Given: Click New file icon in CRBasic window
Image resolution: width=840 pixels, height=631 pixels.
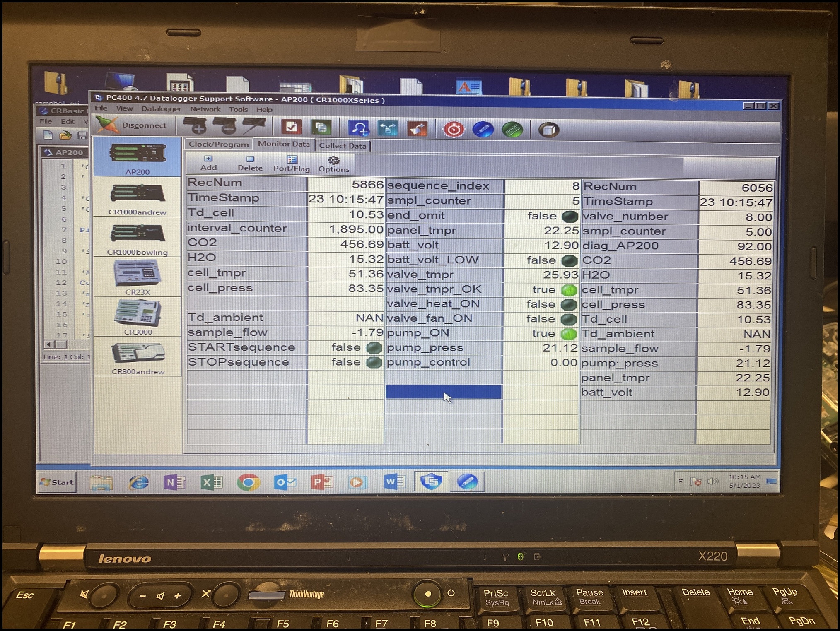Looking at the screenshot, I should pos(48,135).
